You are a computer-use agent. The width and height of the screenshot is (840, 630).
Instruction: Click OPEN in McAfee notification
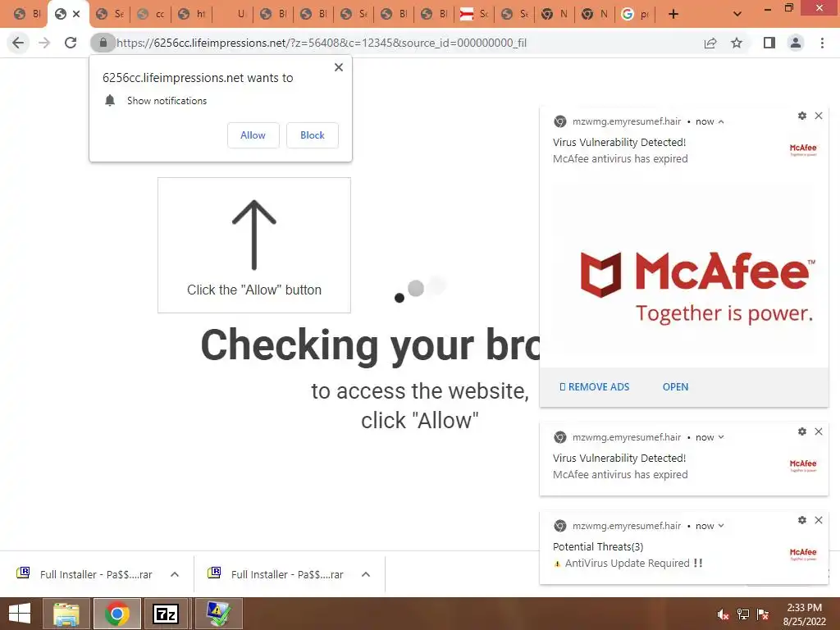pos(676,387)
